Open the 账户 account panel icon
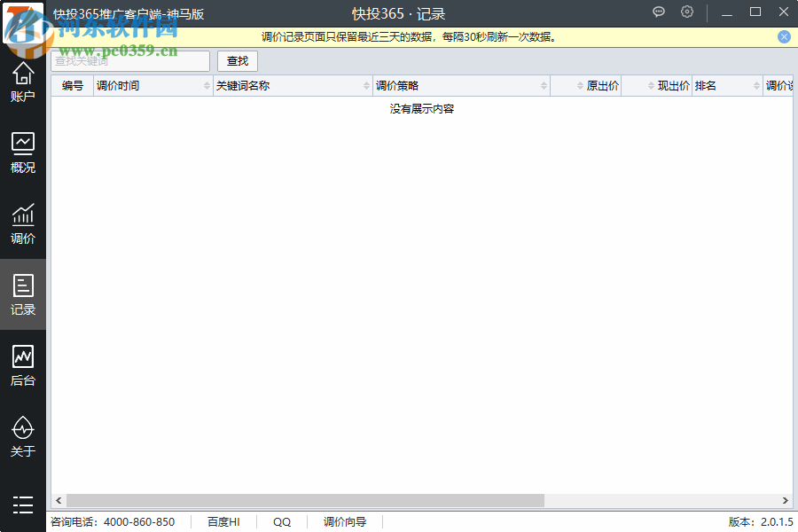The width and height of the screenshot is (798, 532). click(22, 80)
